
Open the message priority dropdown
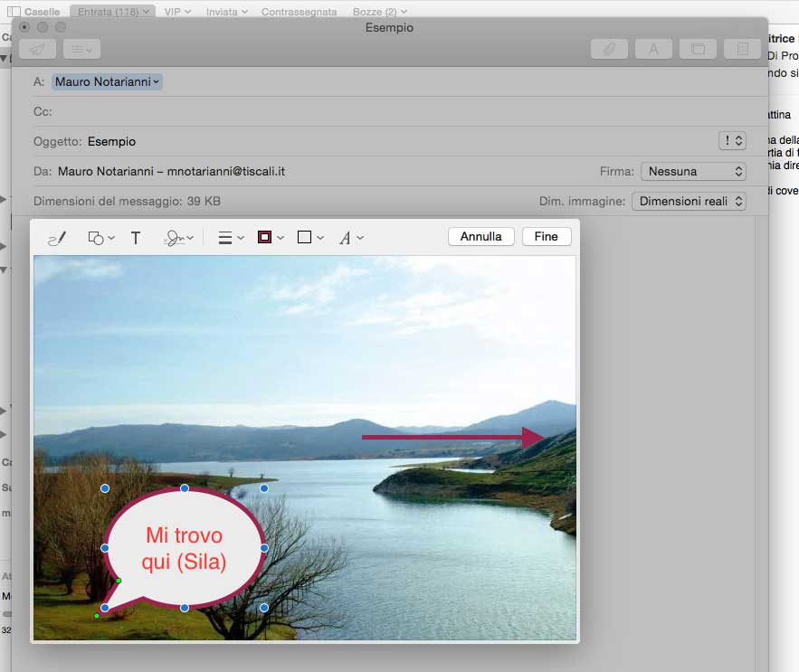(731, 141)
